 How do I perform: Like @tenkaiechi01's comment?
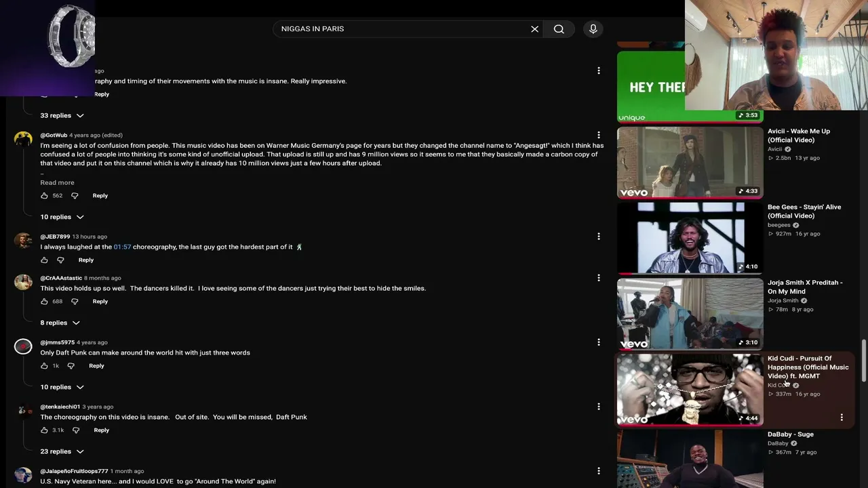pos(44,430)
